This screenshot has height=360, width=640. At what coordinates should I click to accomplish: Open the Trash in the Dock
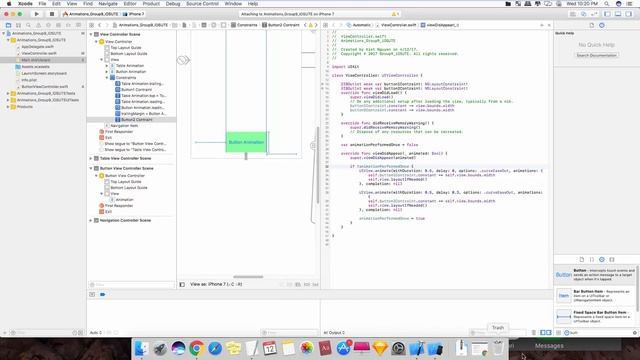498,348
